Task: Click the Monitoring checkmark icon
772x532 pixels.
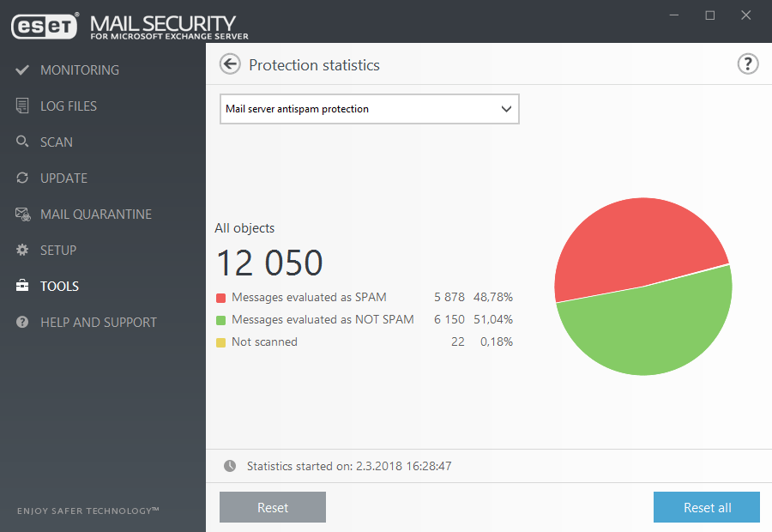Action: tap(22, 70)
